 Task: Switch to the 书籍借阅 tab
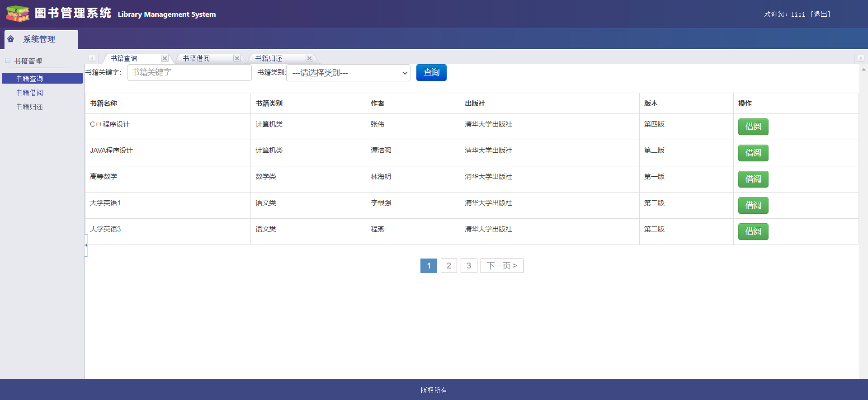197,58
